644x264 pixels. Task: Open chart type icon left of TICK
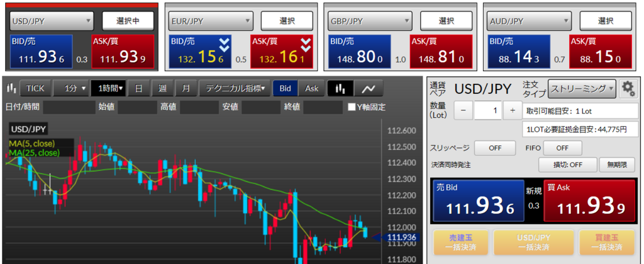pyautogui.click(x=11, y=88)
